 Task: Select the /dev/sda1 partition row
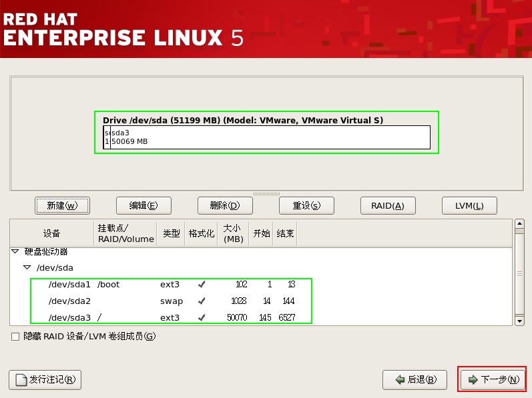261,284
